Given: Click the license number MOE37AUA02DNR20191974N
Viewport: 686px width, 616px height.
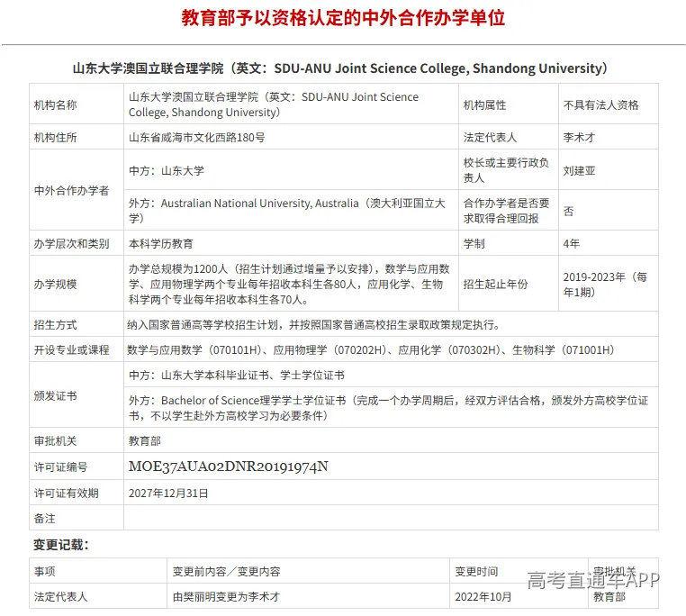Looking at the screenshot, I should coord(229,467).
